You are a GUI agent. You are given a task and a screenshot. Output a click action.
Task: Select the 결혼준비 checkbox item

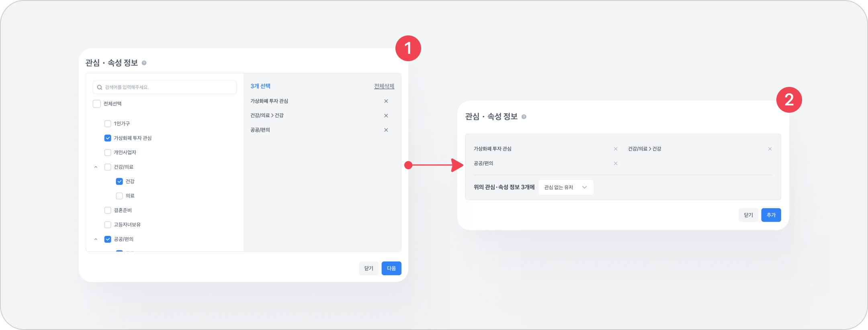click(108, 210)
